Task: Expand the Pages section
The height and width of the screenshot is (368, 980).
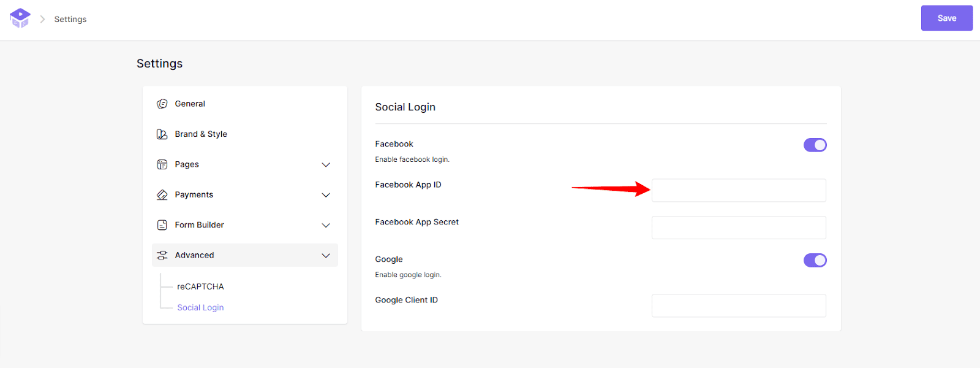Action: [326, 164]
